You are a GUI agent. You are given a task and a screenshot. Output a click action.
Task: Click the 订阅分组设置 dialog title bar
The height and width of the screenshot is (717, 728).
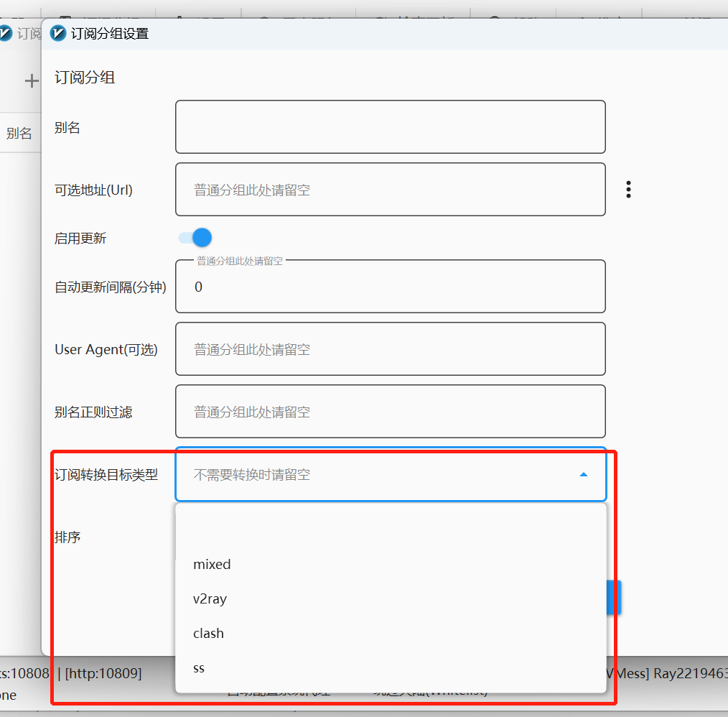(108, 32)
